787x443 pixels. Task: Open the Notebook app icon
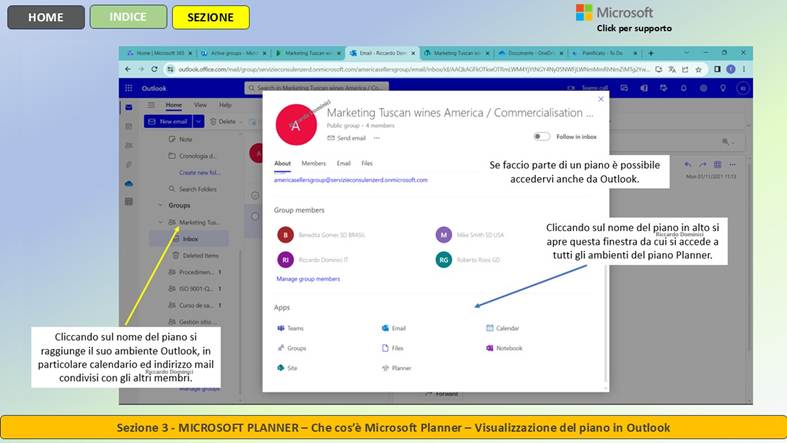[505, 348]
